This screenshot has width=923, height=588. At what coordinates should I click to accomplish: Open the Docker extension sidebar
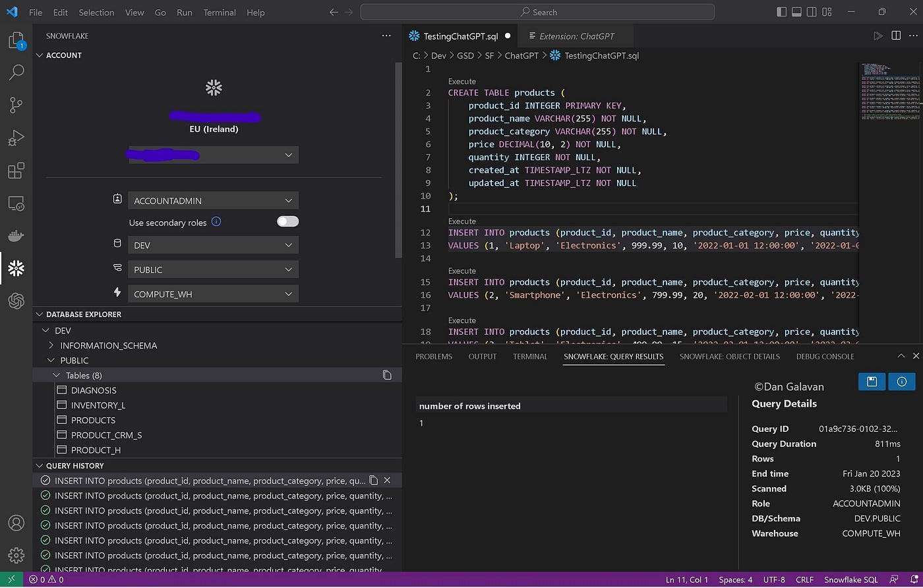16,235
